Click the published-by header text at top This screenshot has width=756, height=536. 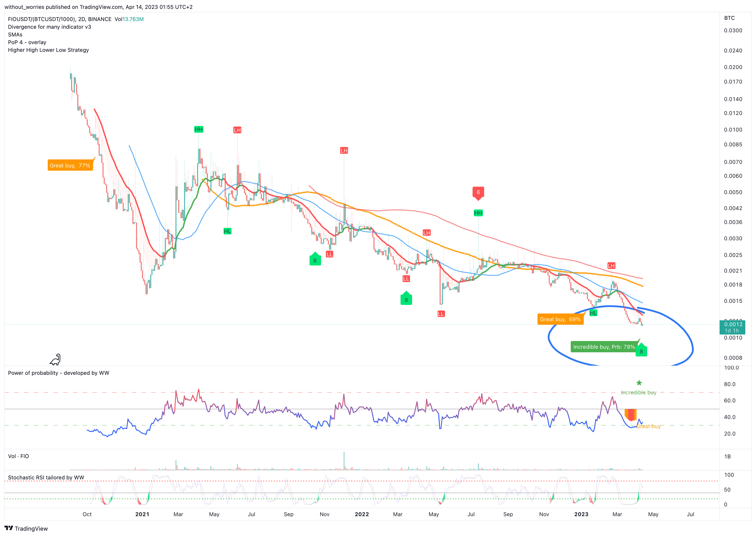point(98,7)
